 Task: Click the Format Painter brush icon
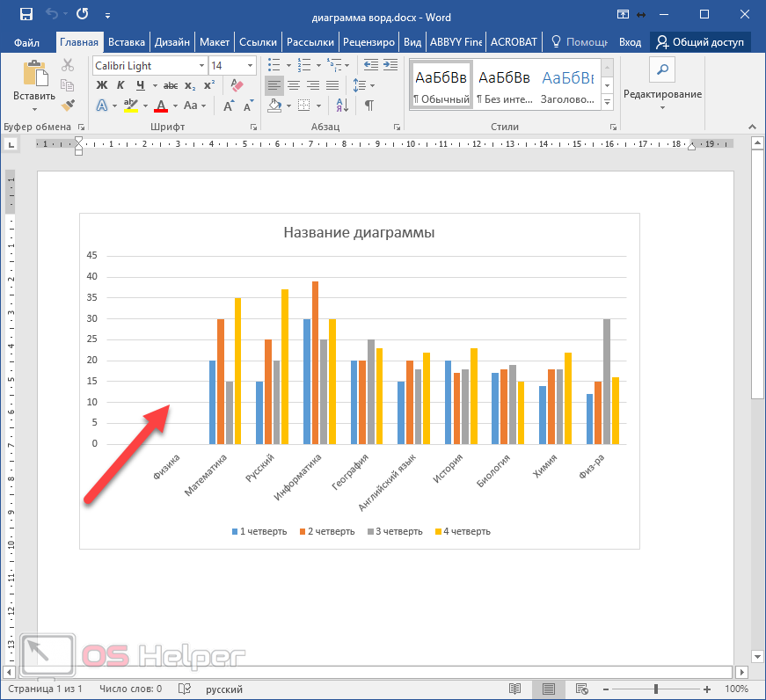[68, 105]
